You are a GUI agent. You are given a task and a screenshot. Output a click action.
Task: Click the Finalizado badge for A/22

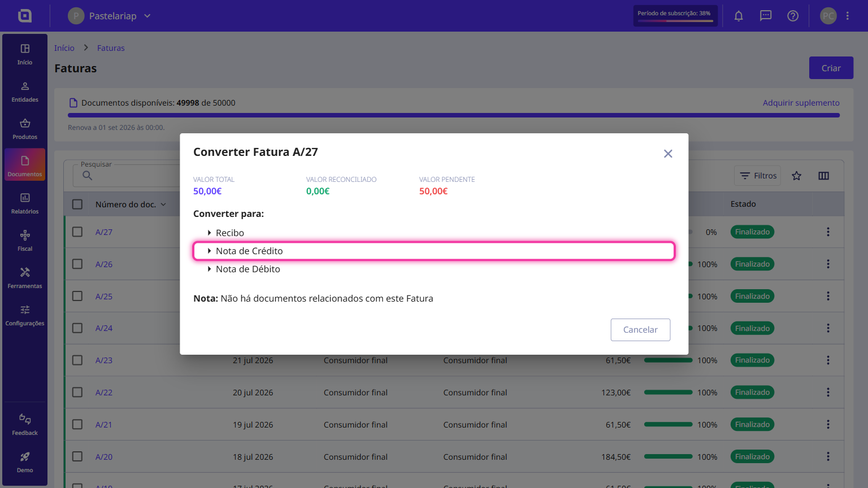(x=752, y=392)
